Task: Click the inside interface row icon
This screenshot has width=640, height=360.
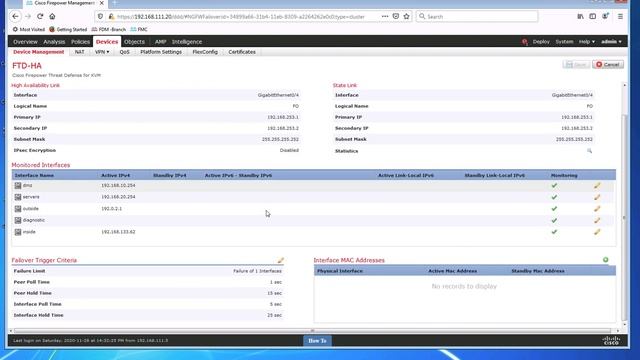Action: pos(18,232)
